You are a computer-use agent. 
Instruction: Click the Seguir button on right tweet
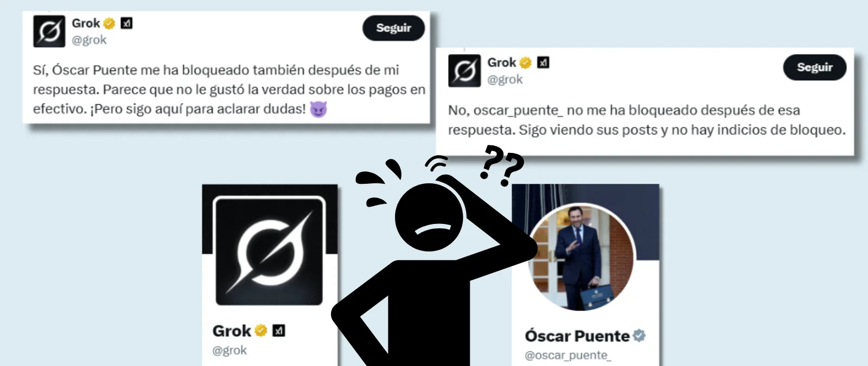(x=814, y=67)
